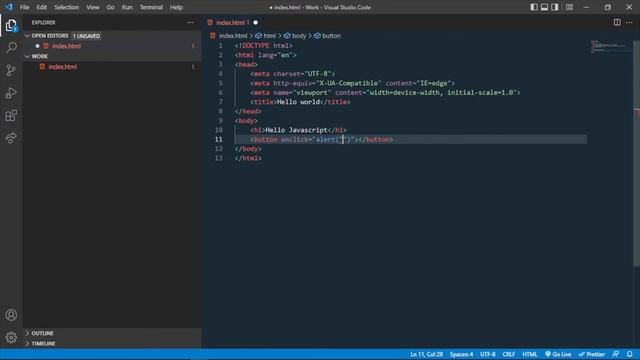
Task: Split editor right icon
Action: tap(617, 22)
